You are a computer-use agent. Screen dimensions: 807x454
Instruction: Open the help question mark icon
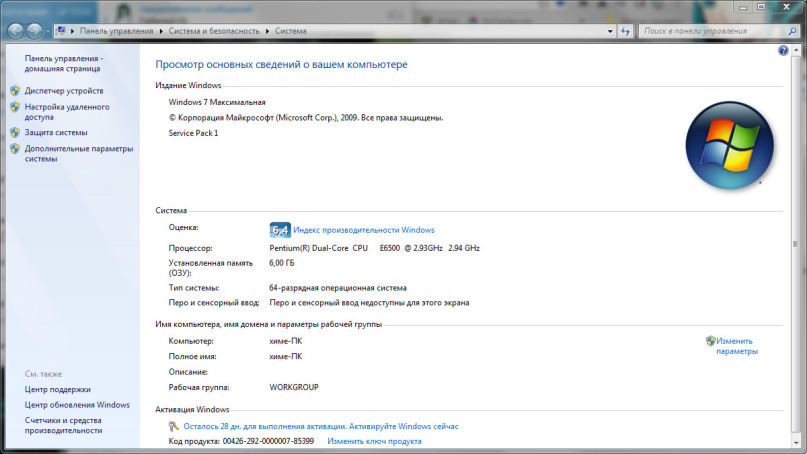point(783,50)
